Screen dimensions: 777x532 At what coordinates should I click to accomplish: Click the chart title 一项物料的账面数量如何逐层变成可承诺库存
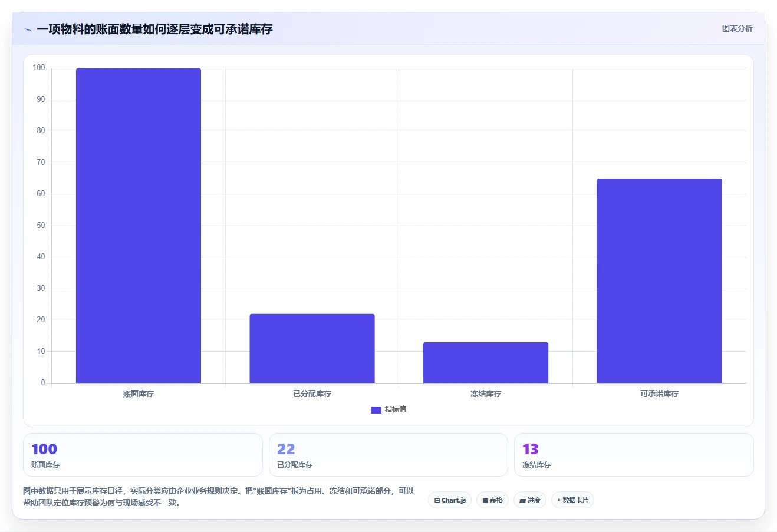pyautogui.click(x=154, y=29)
